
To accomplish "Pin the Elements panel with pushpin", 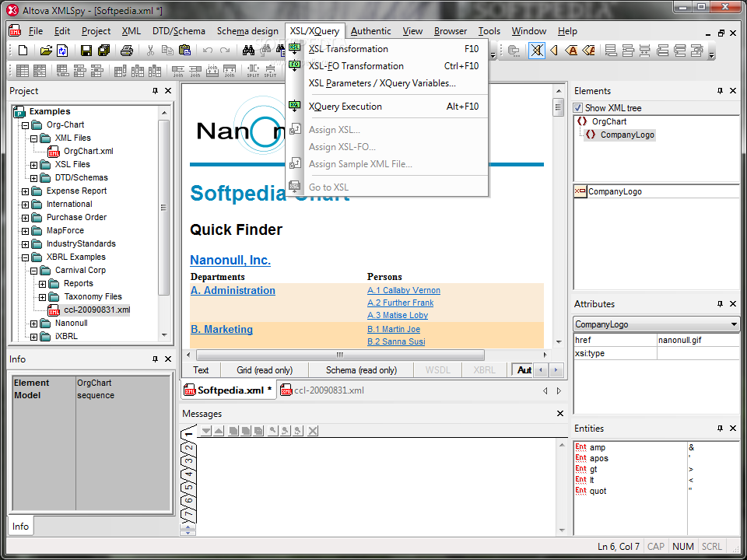I will 720,91.
